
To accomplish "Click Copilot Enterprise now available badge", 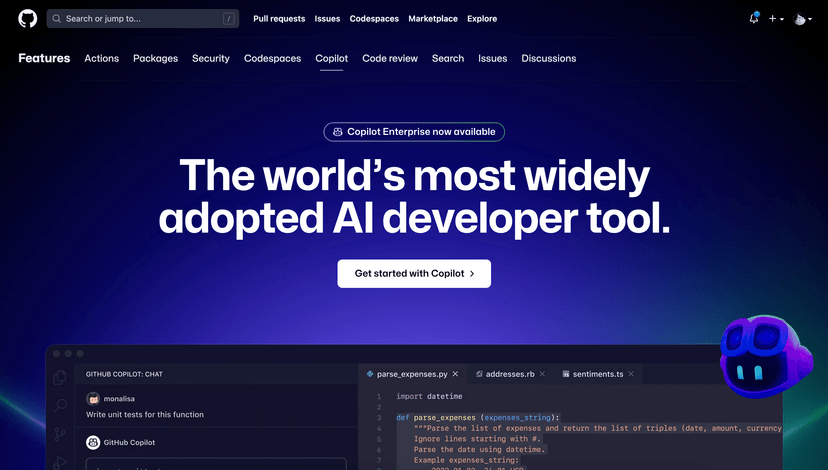I will coord(414,132).
